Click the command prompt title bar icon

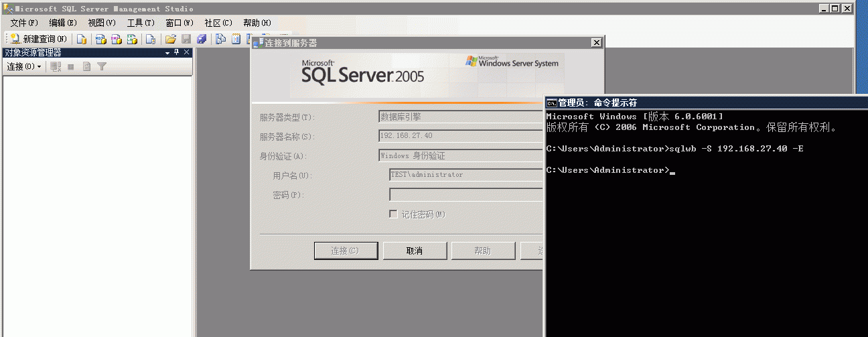(552, 103)
